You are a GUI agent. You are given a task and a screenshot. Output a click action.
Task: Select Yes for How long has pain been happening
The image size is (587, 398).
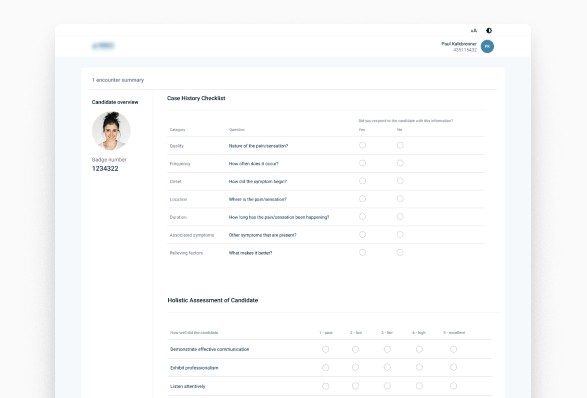click(x=362, y=217)
